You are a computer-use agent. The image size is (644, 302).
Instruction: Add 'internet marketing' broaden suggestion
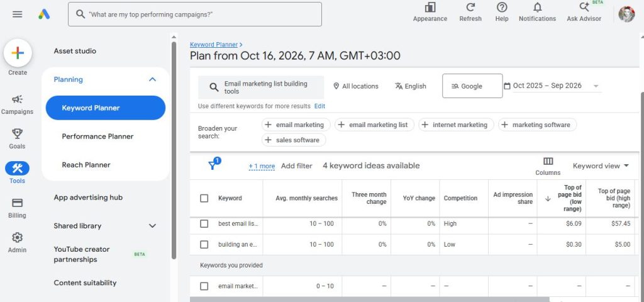point(456,125)
